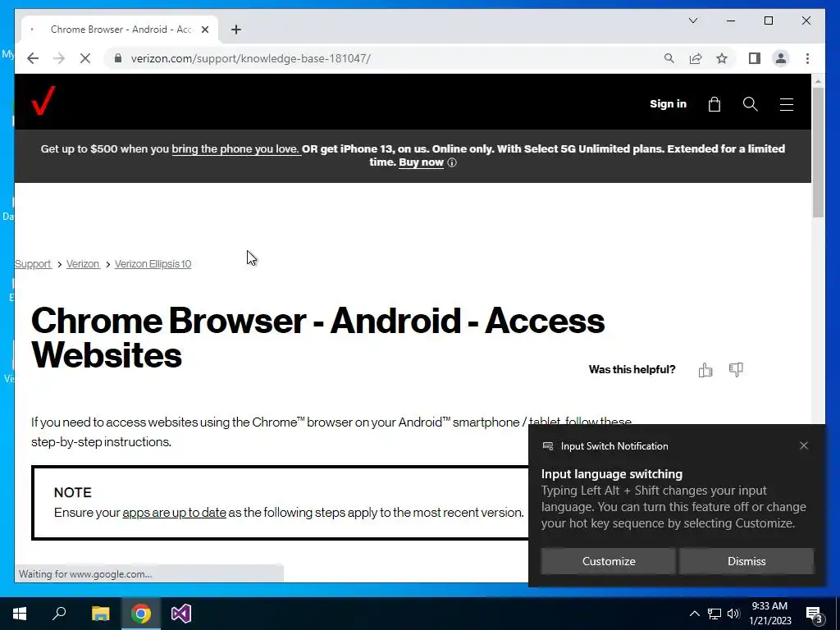Share this page using the share icon
Screen dimensions: 840x630
696,58
